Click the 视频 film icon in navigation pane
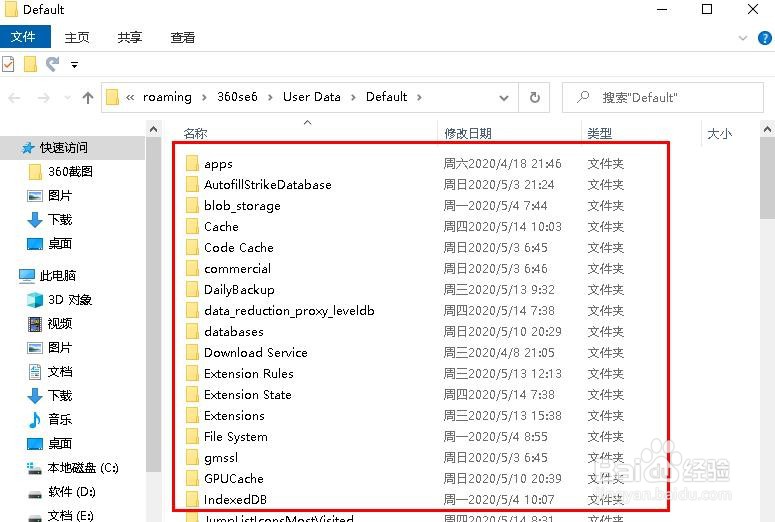 click(x=35, y=324)
